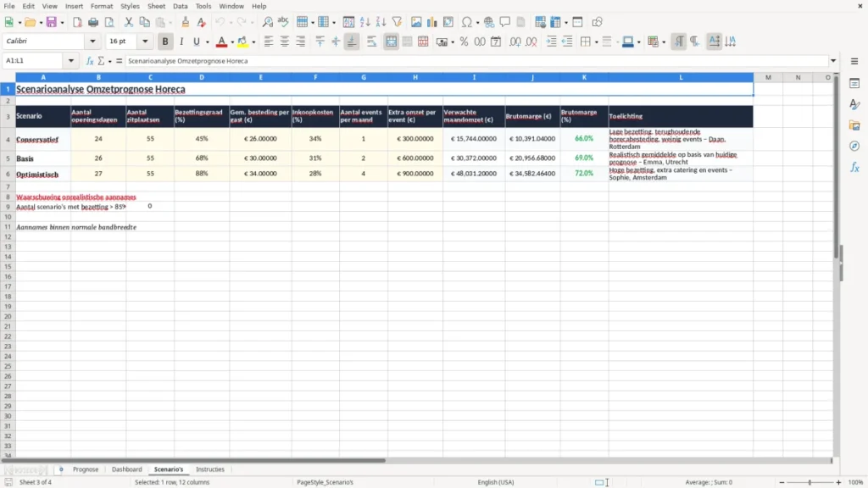Open the Sheet menu
Image resolution: width=868 pixels, height=488 pixels.
coord(156,6)
